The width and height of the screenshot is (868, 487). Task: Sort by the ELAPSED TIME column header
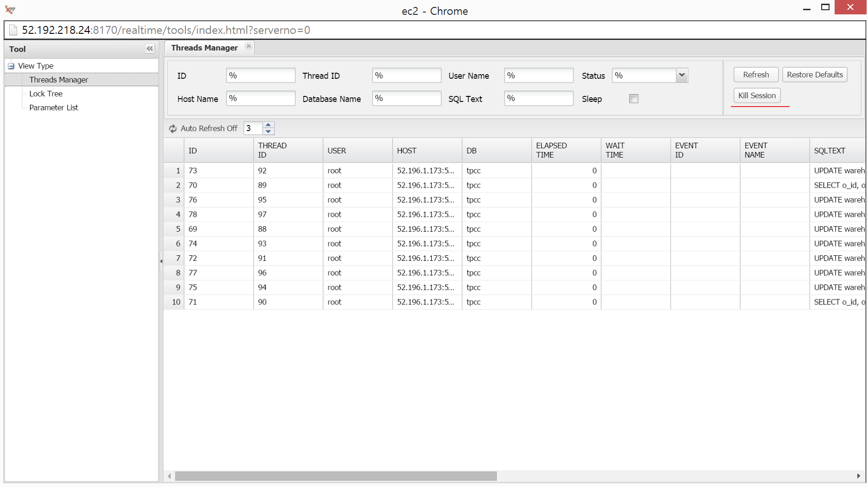coord(566,151)
